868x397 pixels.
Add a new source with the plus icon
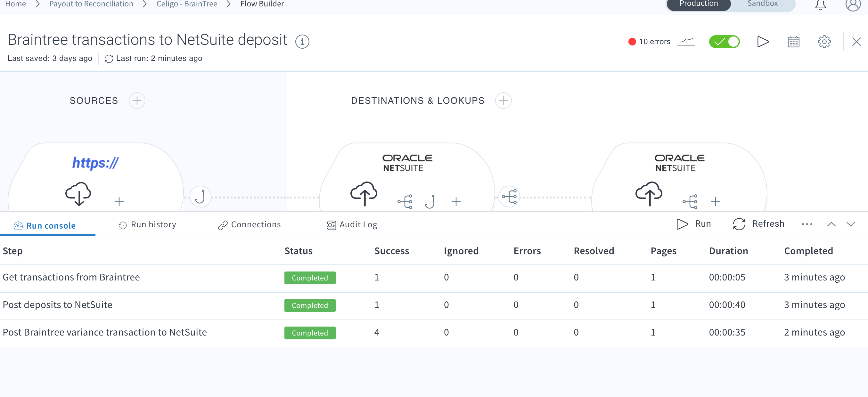[137, 100]
